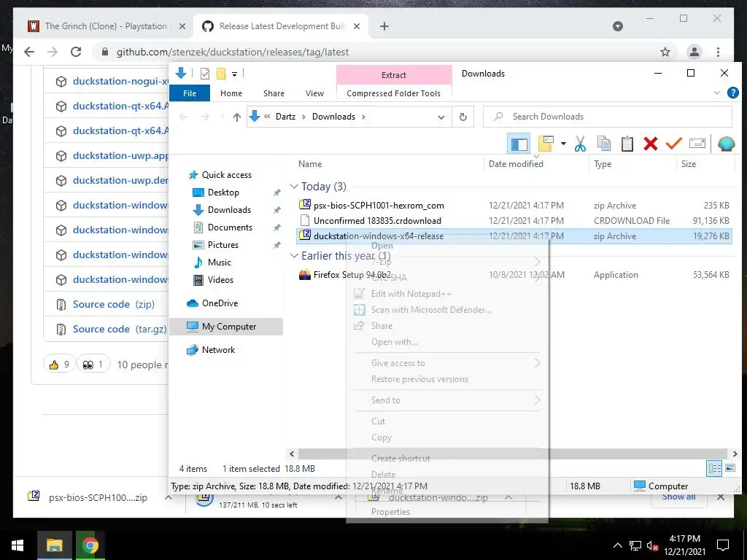The image size is (747, 560).
Task: Download Source code (zip) link
Action: tap(113, 304)
